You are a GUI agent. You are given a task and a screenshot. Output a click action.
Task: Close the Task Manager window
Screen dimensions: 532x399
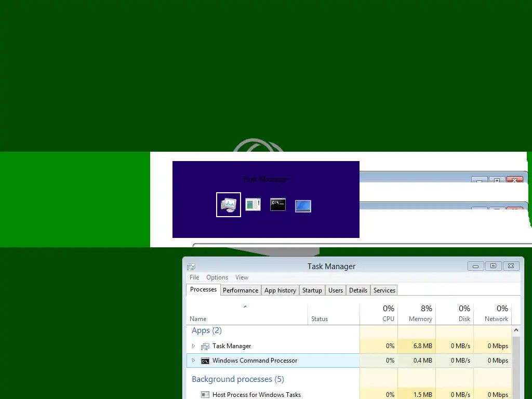(x=511, y=266)
